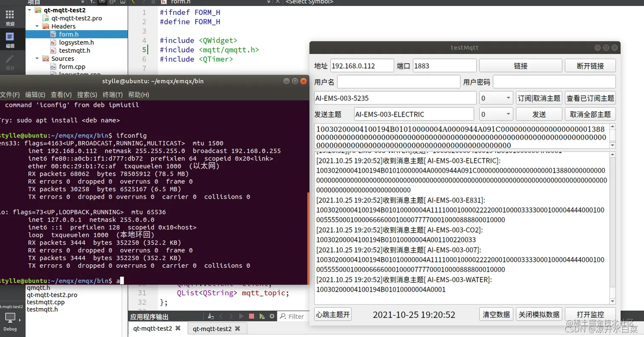Collapse the Sources folder
The width and height of the screenshot is (644, 337).
coord(37,59)
